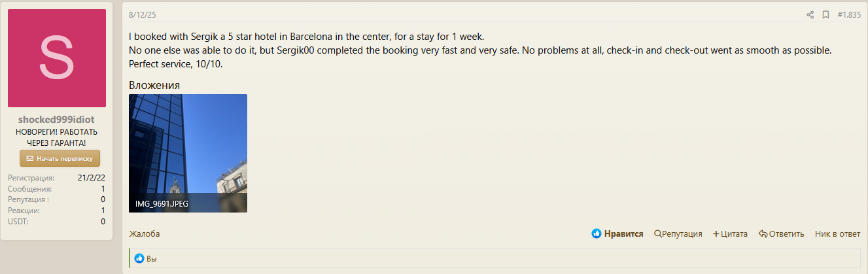This screenshot has height=274, width=868.
Task: Click the pink S avatar
Action: [57, 58]
